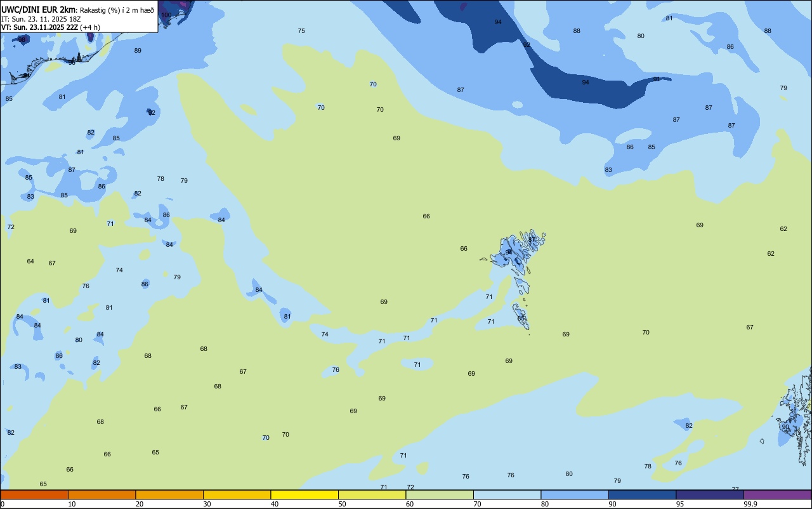Image resolution: width=812 pixels, height=509 pixels.
Task: Click the "98" humidity value near coastline
Action: (22, 40)
